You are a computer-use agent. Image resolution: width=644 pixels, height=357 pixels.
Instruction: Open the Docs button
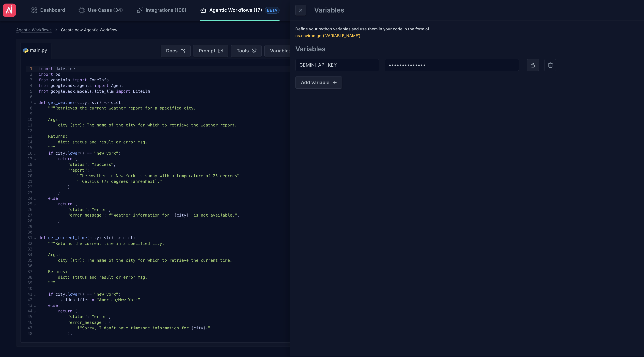(x=176, y=51)
